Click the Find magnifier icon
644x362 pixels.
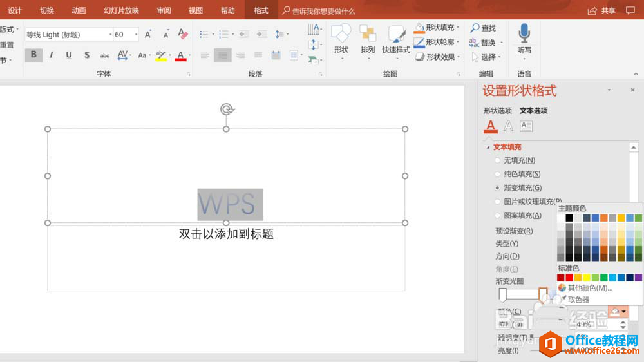[475, 28]
